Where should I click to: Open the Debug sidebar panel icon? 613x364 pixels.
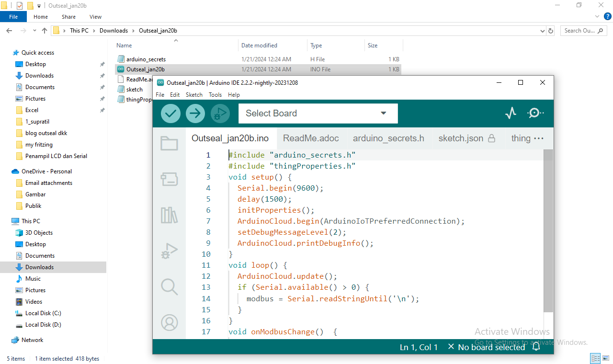(169, 251)
